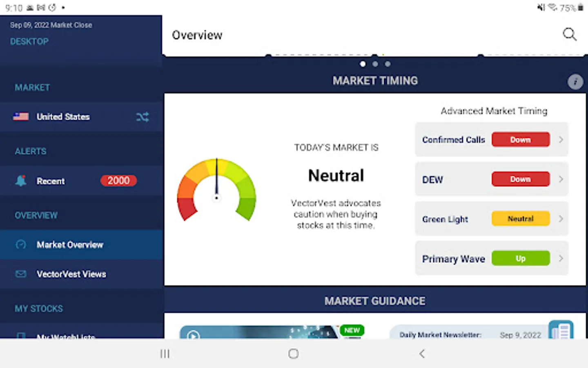Tap the VectorVest advocates caution text
The height and width of the screenshot is (368, 588).
coord(336,214)
